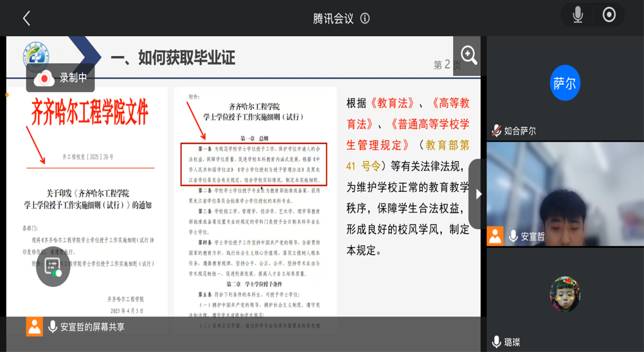Toggle 璐璨's microphone icon
This screenshot has height=352, width=644.
(496, 342)
